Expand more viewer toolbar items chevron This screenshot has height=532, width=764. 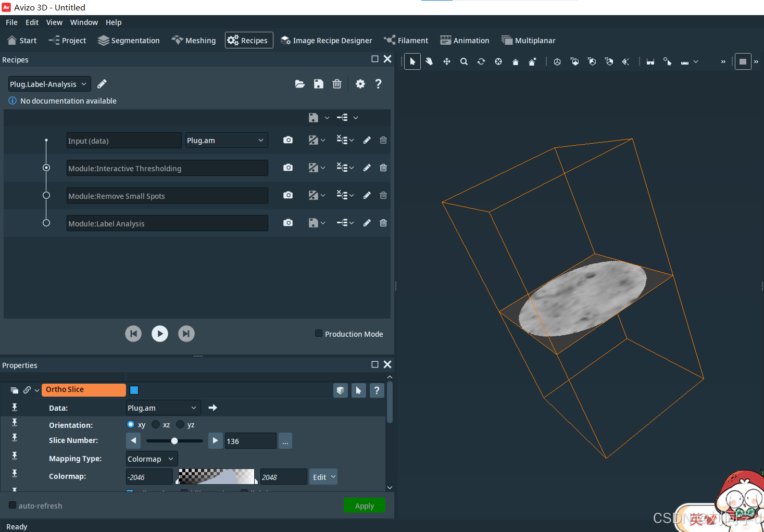click(723, 62)
